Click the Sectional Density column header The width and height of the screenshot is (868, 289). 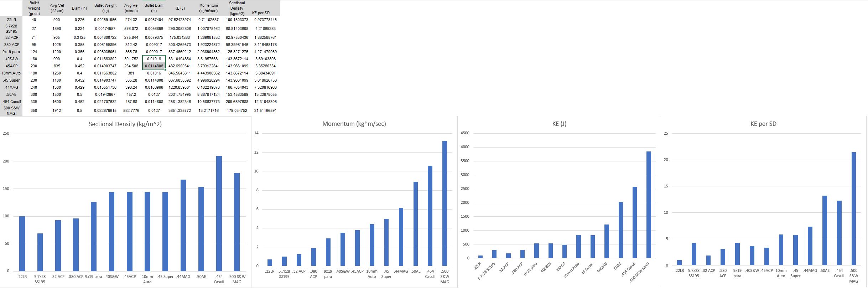point(237,8)
